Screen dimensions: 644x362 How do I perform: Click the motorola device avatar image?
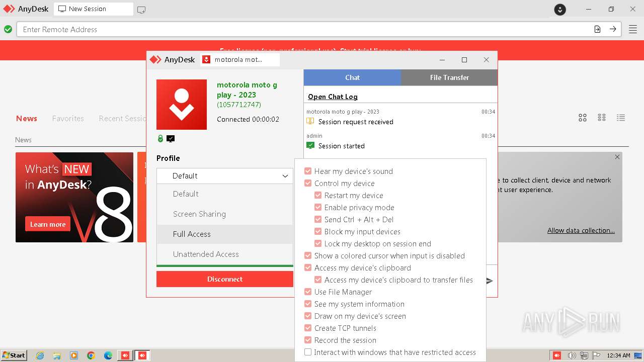click(182, 105)
